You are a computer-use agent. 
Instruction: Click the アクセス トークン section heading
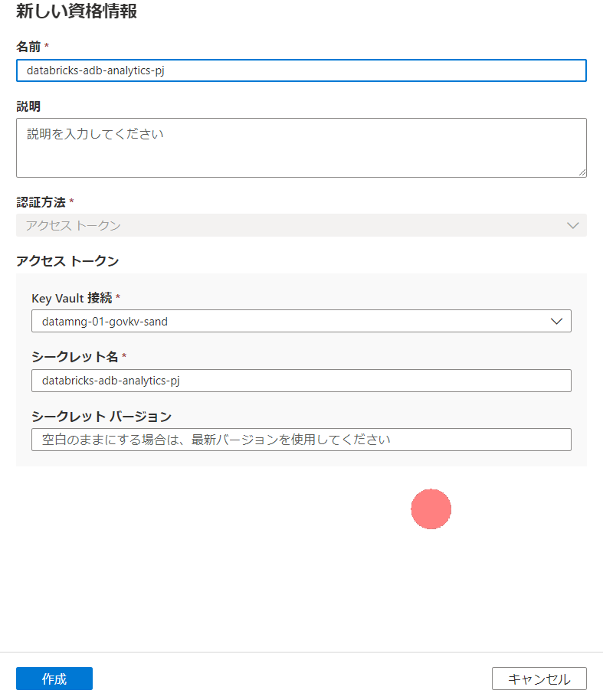[x=67, y=260]
